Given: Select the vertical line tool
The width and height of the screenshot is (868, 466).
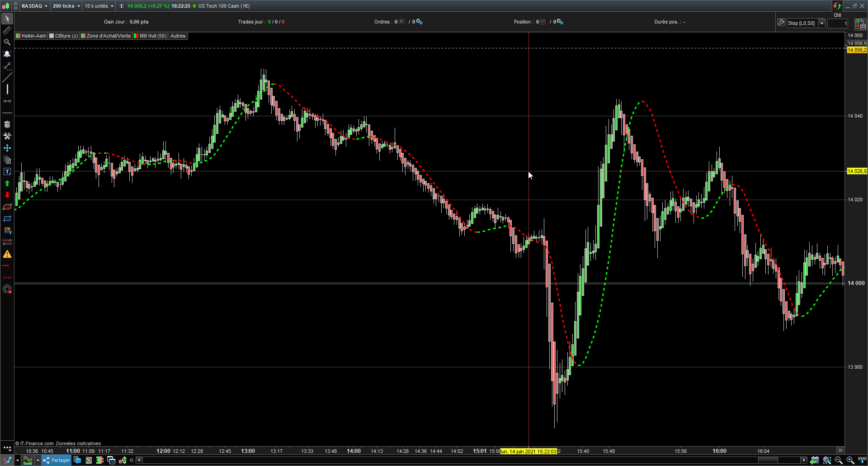Looking at the screenshot, I should click(x=7, y=89).
